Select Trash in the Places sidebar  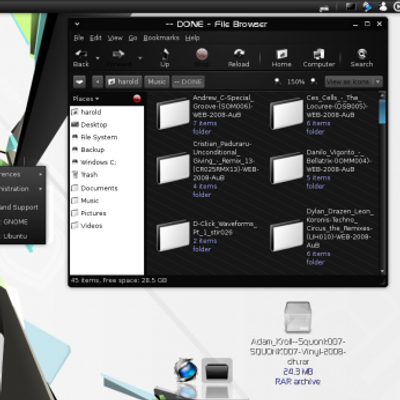click(x=107, y=175)
